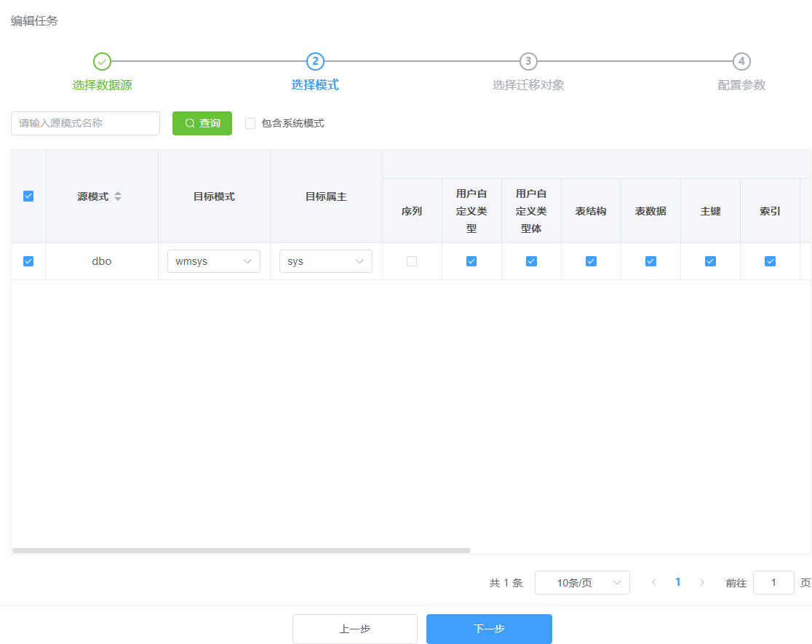The image size is (812, 644).
Task: Uncheck the dbo row selection checkbox
Action: (28, 261)
